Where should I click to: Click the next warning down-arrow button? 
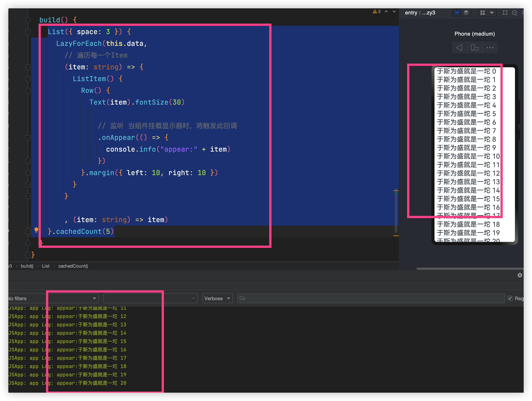pos(394,11)
